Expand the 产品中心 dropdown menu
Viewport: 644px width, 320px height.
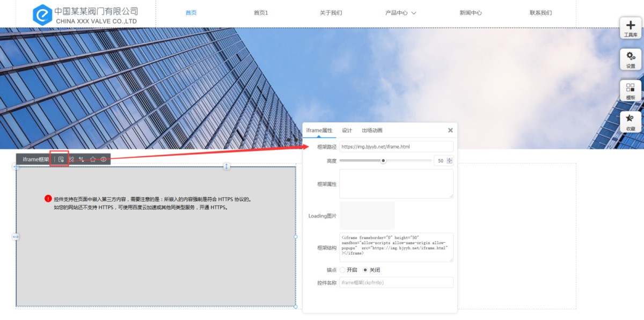coord(400,13)
